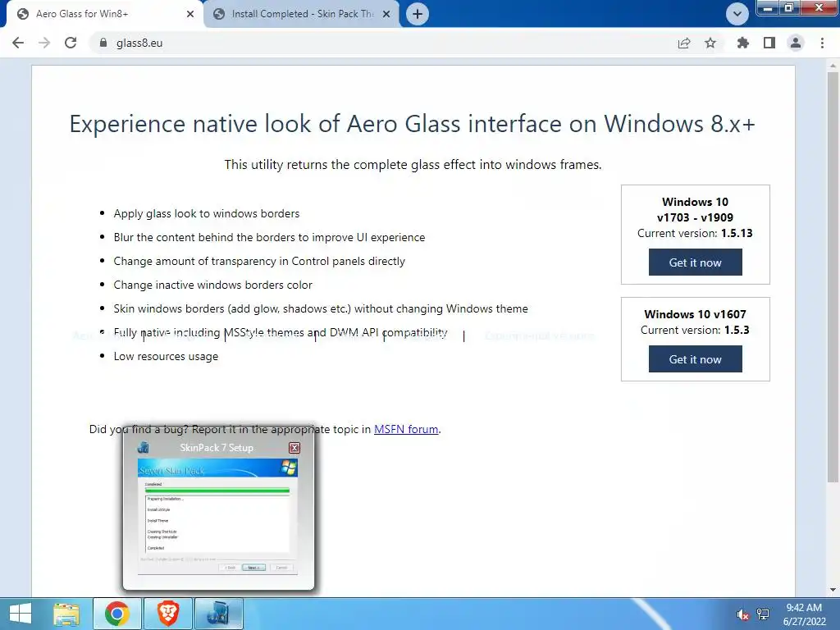This screenshot has width=840, height=630.
Task: Open the Chrome three-dot menu
Action: 822,43
